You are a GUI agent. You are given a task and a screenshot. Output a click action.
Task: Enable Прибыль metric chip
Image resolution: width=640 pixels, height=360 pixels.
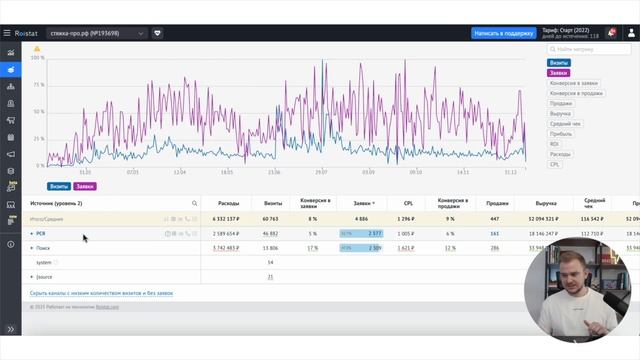[560, 134]
